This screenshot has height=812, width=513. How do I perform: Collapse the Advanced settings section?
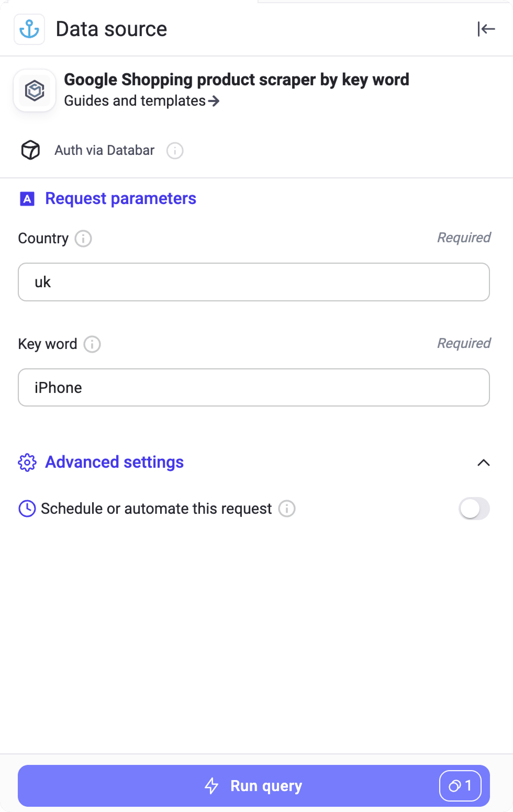tap(484, 463)
